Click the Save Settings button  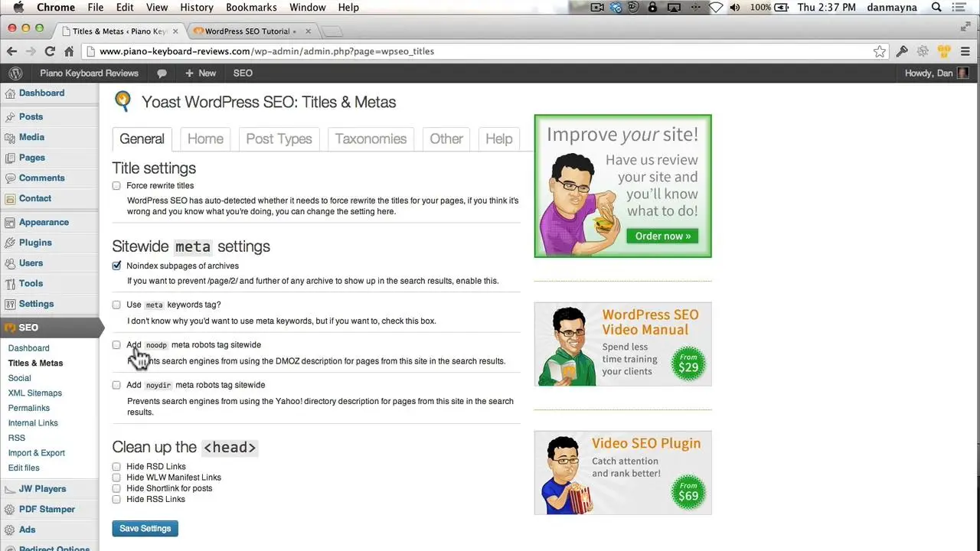pyautogui.click(x=145, y=529)
